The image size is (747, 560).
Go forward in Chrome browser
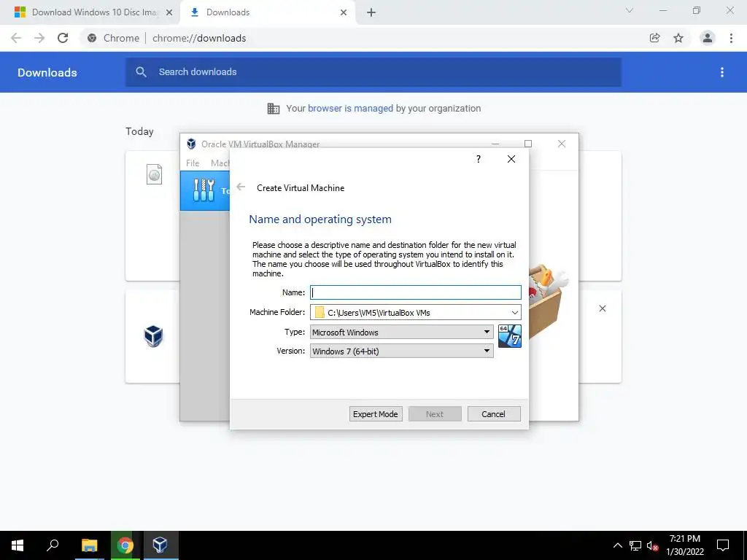[x=39, y=38]
